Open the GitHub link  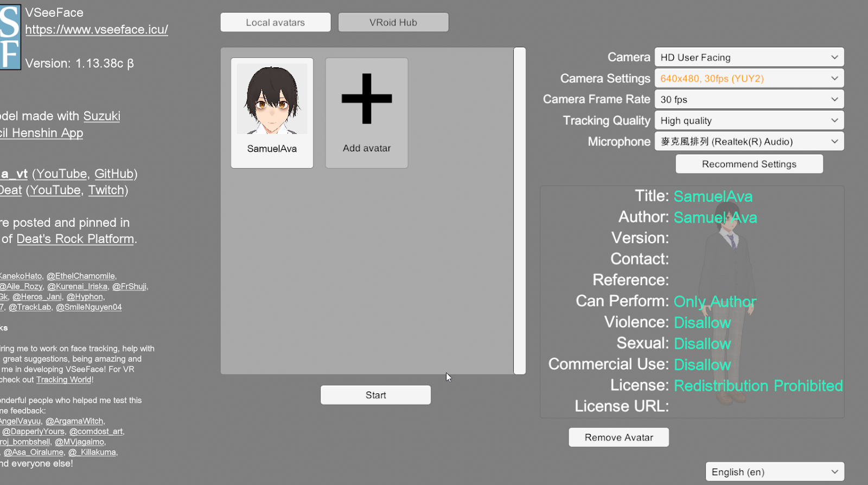click(114, 174)
